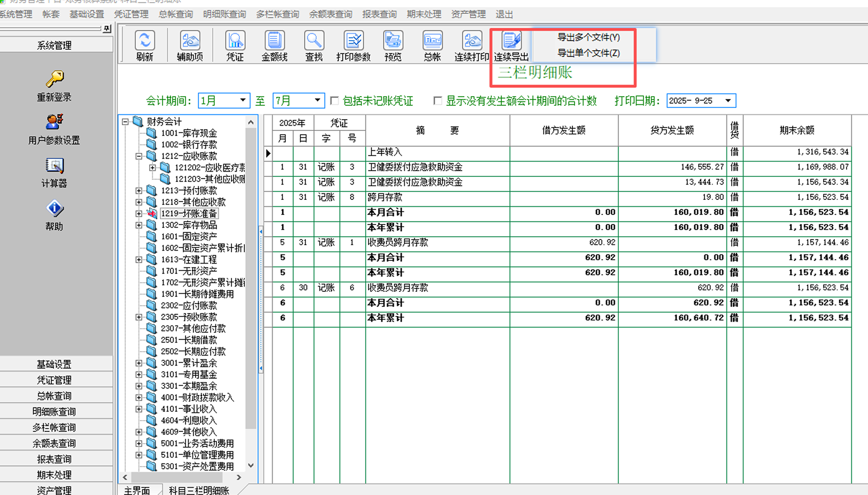Expand the 4001-财政拨款收入 tree node
This screenshot has width=868, height=495.
139,397
